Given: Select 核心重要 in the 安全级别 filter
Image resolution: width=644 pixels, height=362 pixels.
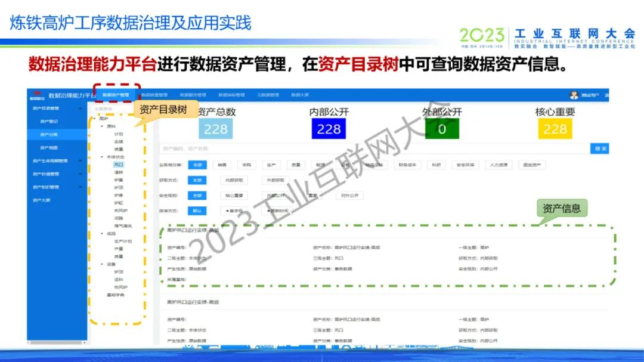Looking at the screenshot, I should pyautogui.click(x=233, y=196).
